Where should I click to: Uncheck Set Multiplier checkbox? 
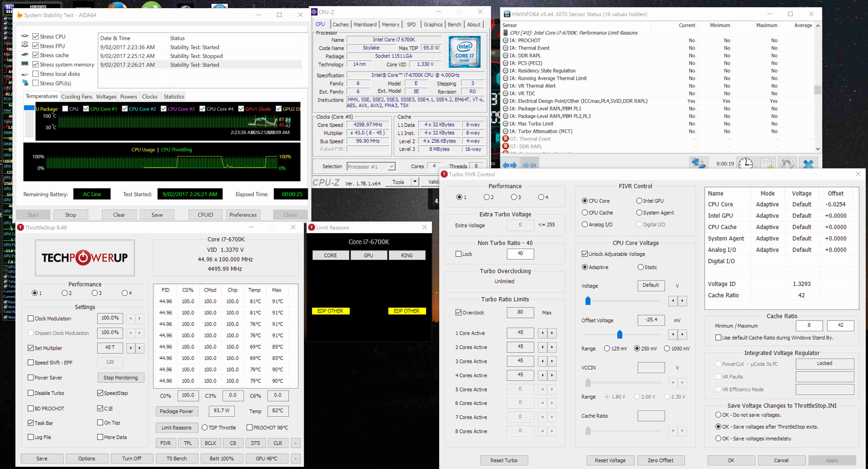(31, 348)
